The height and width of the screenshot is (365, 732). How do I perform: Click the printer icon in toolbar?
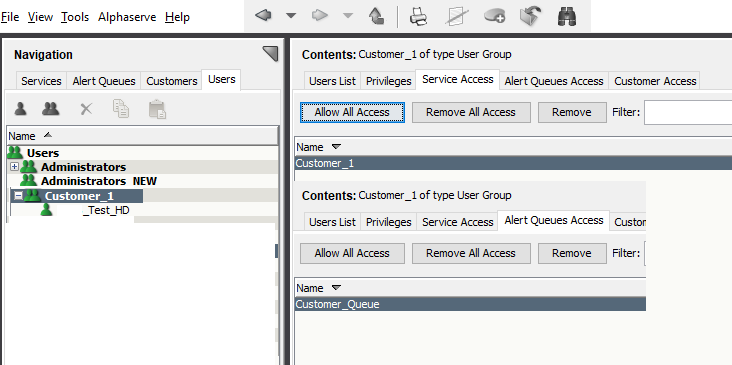pos(418,16)
